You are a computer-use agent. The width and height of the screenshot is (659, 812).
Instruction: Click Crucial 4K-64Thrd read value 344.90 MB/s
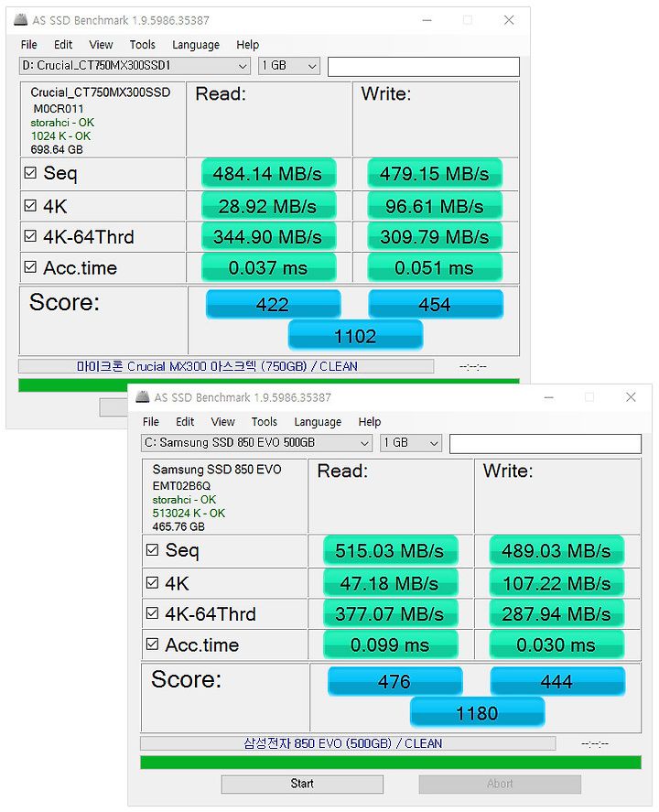268,236
